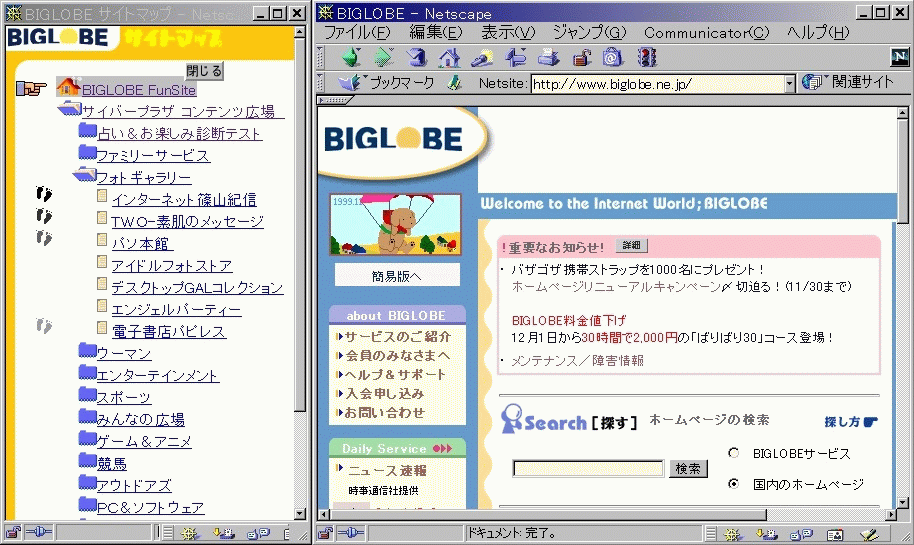914x545 pixels.
Task: Open the Communicator(C) menu
Action: tap(706, 33)
